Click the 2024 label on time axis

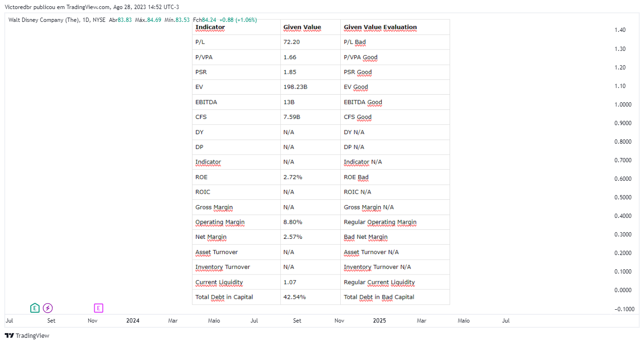coord(133,321)
